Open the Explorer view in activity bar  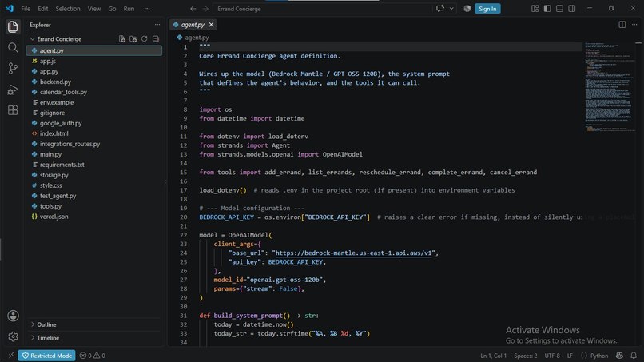coord(13,26)
